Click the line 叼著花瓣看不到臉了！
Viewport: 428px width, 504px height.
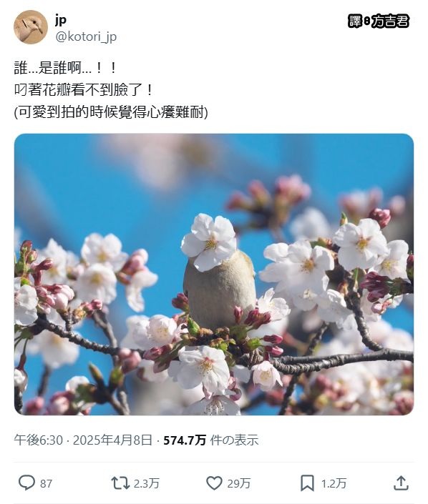coord(83,89)
